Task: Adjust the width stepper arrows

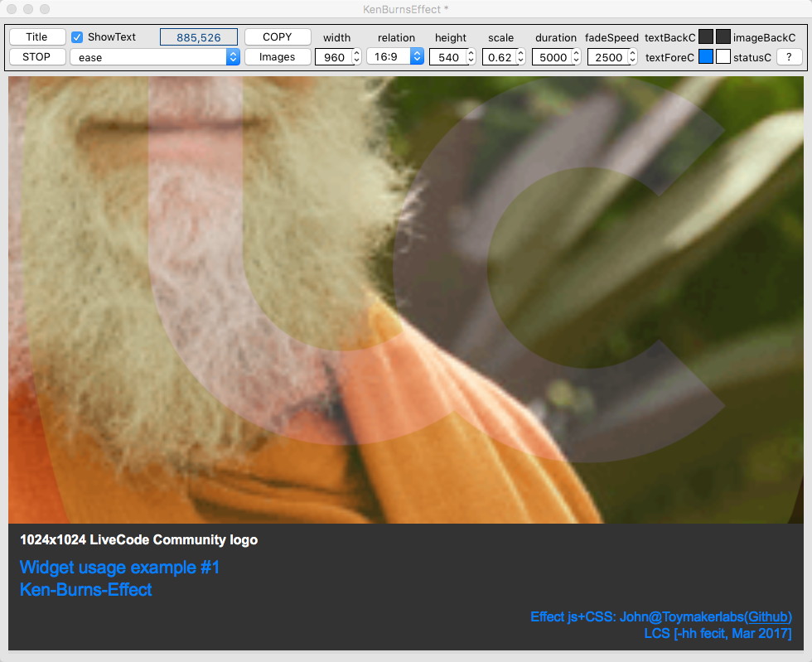Action: pyautogui.click(x=357, y=57)
